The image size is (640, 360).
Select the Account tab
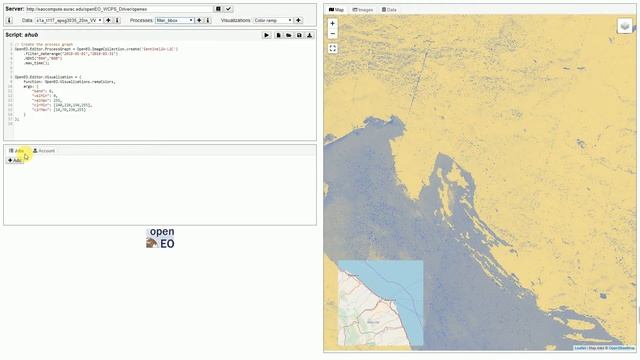44,151
